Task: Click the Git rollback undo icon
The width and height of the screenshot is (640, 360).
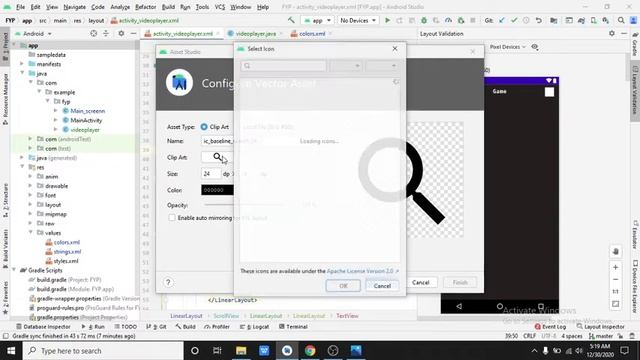Action: click(x=539, y=20)
